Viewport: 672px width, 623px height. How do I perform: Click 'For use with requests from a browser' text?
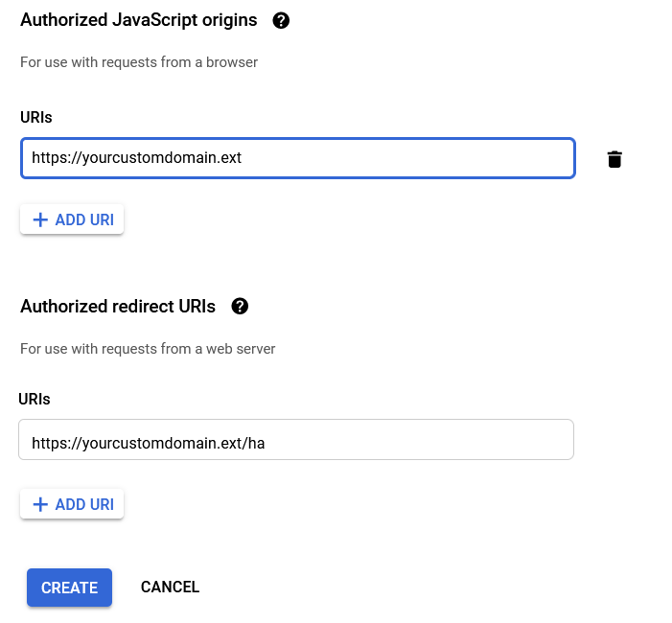pos(139,62)
